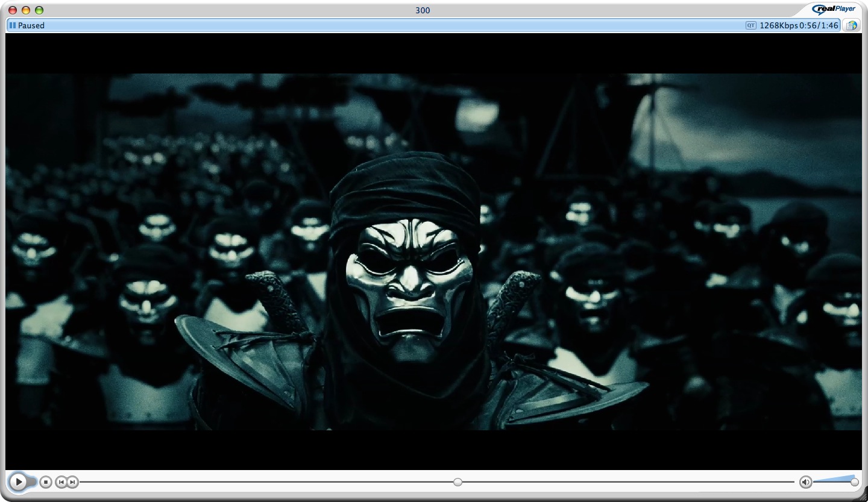
Task: Mute audio with the speaker icon
Action: pos(806,482)
